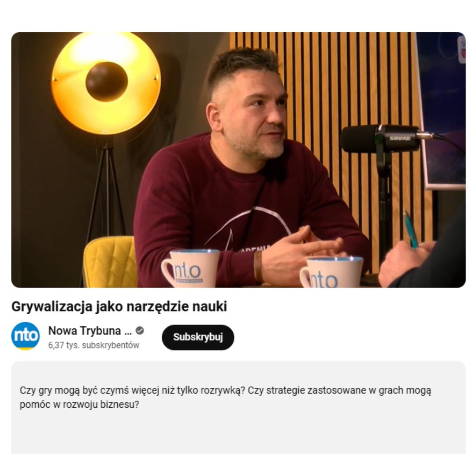Open the video title Grywalizacja jako narzędzie nauki
Image resolution: width=476 pixels, height=476 pixels.
(x=119, y=306)
